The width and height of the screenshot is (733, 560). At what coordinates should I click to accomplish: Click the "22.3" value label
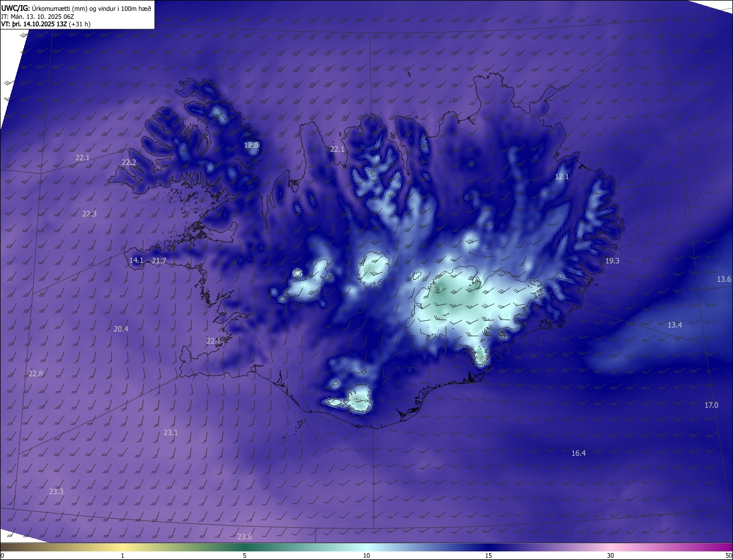coord(89,214)
